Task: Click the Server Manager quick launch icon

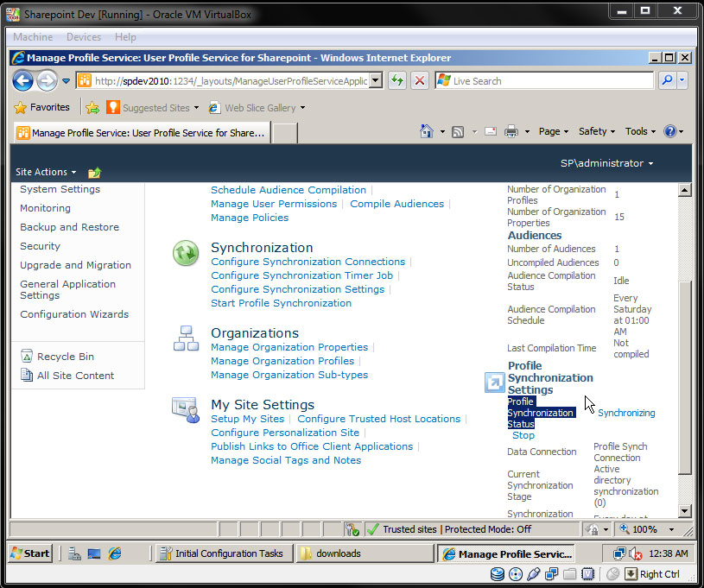Action: 74,553
